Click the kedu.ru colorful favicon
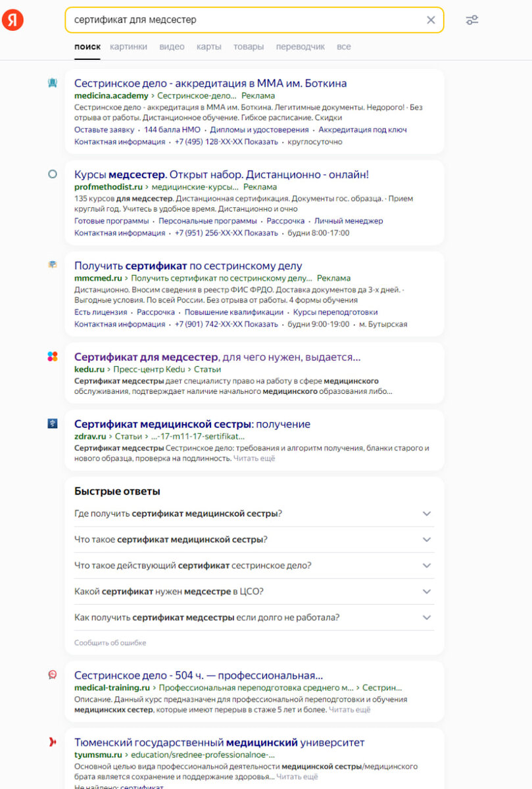 click(53, 356)
